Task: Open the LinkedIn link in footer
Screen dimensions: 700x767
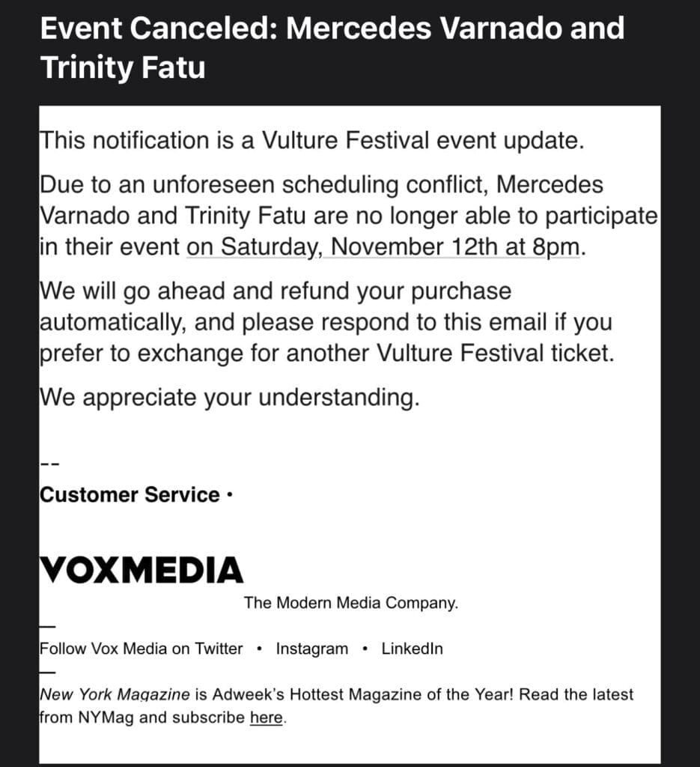Action: coord(412,649)
